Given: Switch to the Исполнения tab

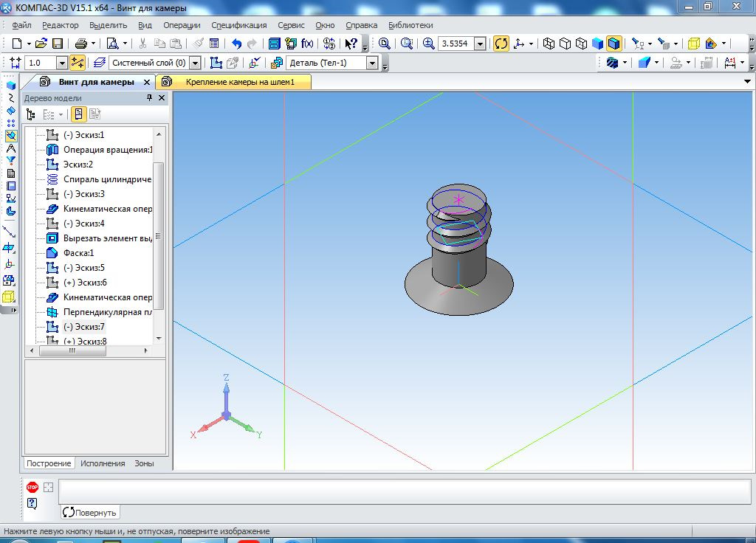Looking at the screenshot, I should tap(103, 463).
